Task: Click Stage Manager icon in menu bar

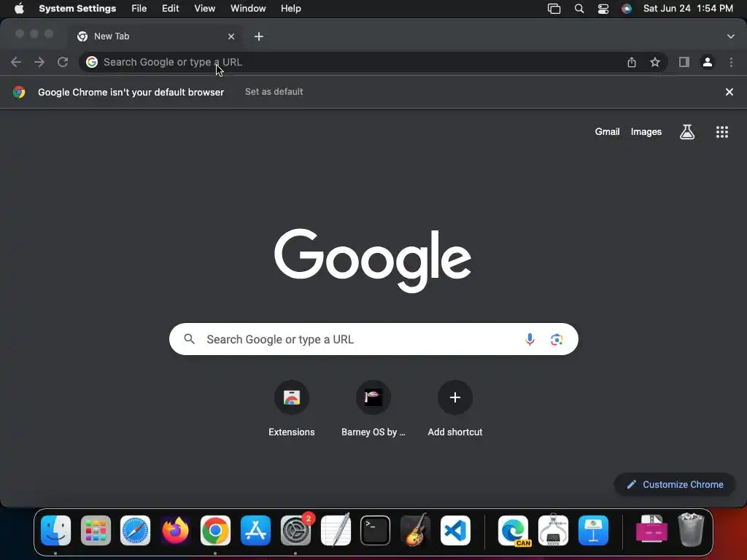Action: click(x=554, y=9)
